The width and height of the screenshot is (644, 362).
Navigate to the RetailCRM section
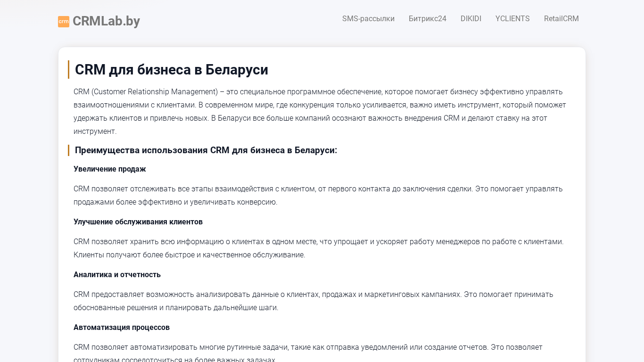click(561, 19)
